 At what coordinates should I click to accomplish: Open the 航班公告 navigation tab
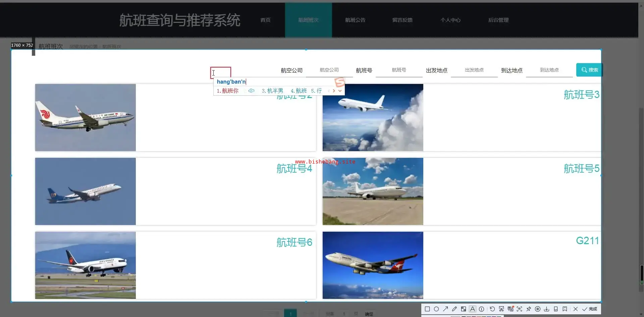click(355, 20)
